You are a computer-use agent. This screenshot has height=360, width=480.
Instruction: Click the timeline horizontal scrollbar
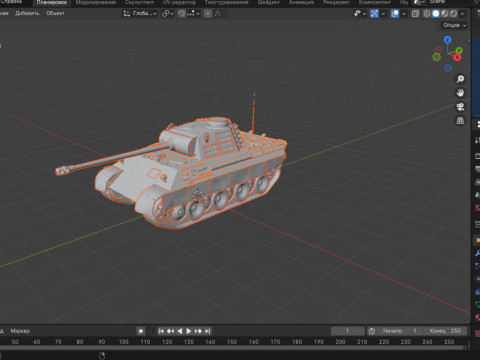233,348
